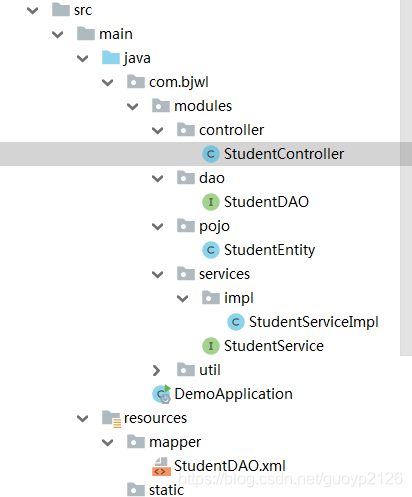This screenshot has height=497, width=412.
Task: Click the StudentController class icon
Action: tap(211, 154)
